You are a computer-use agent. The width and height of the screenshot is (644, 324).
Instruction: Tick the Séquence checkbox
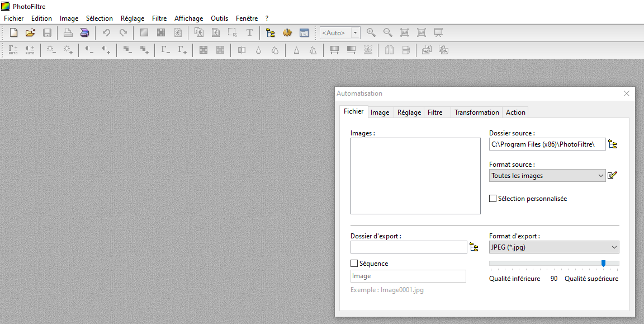[354, 264]
